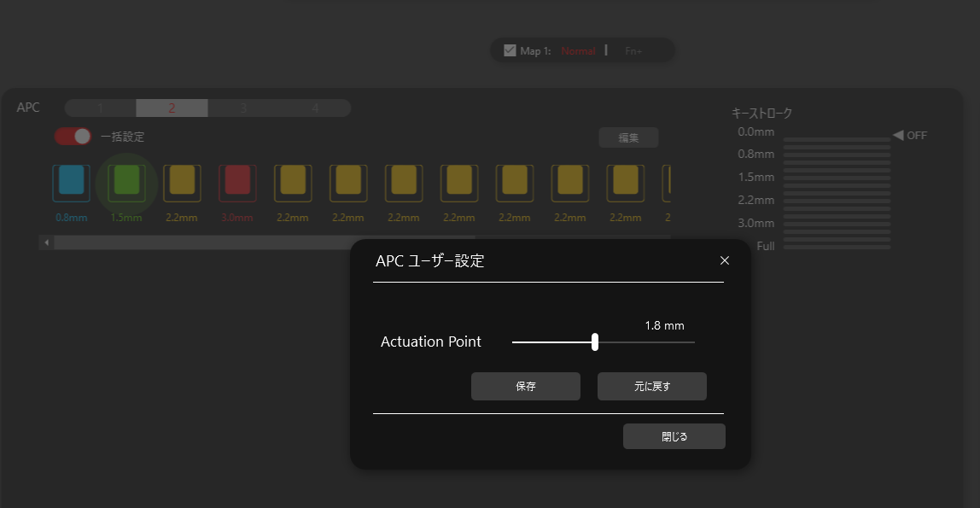Switch to APC tab 4

(315, 108)
